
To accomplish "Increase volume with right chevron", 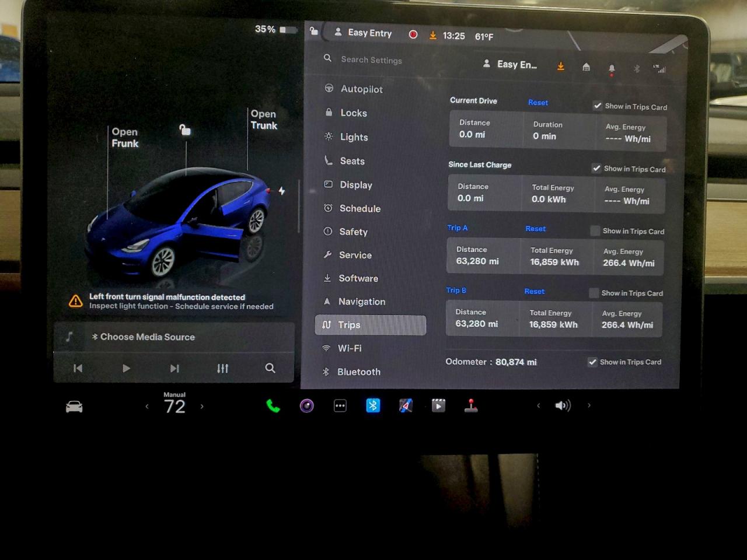I will 589,405.
